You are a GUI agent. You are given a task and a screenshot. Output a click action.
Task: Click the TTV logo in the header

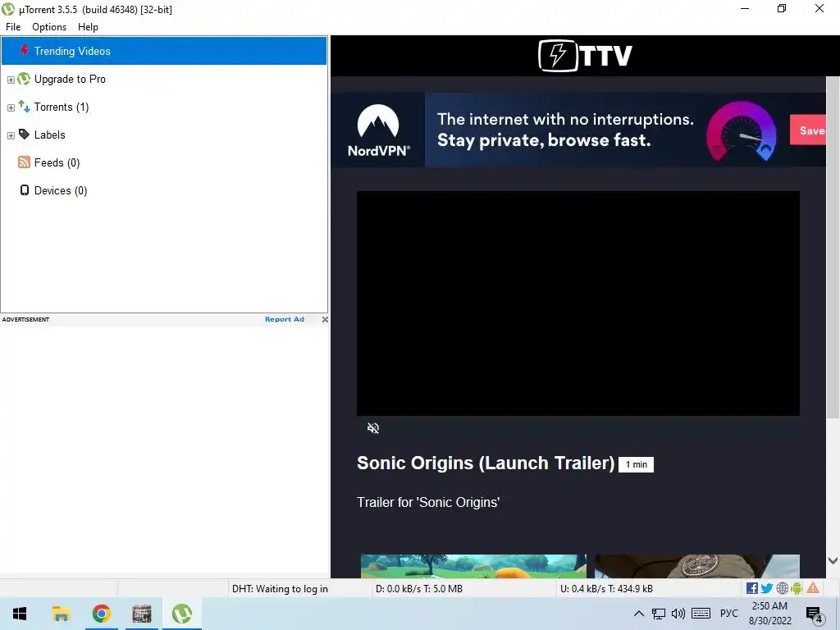point(585,55)
